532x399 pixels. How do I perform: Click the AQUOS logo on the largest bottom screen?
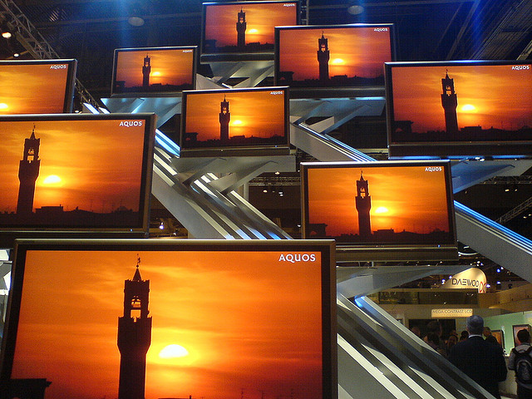click(x=297, y=258)
